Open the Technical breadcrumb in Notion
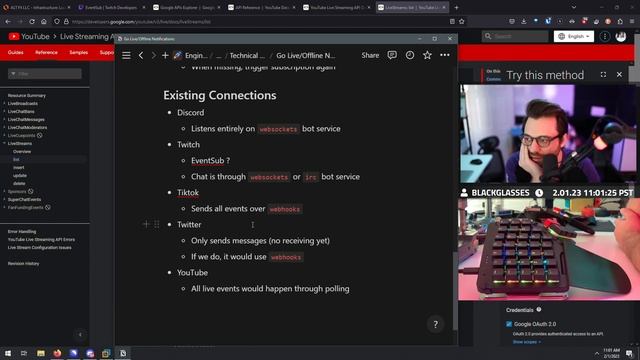 [247, 56]
